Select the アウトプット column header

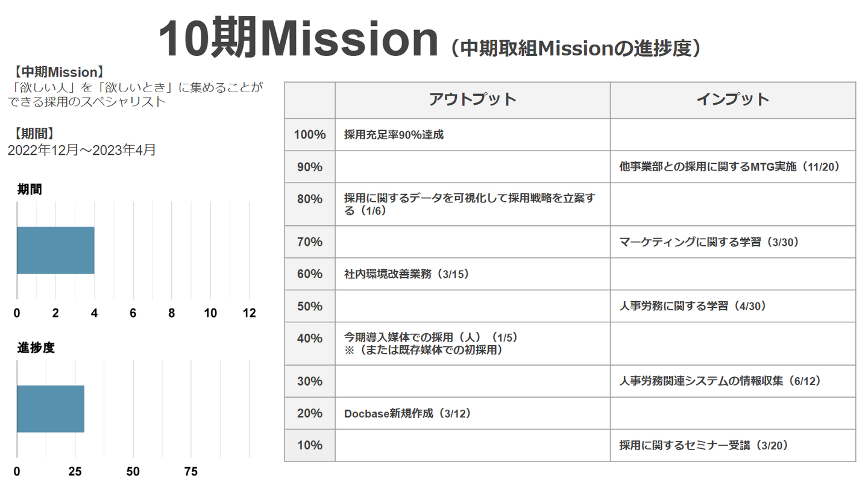(473, 99)
